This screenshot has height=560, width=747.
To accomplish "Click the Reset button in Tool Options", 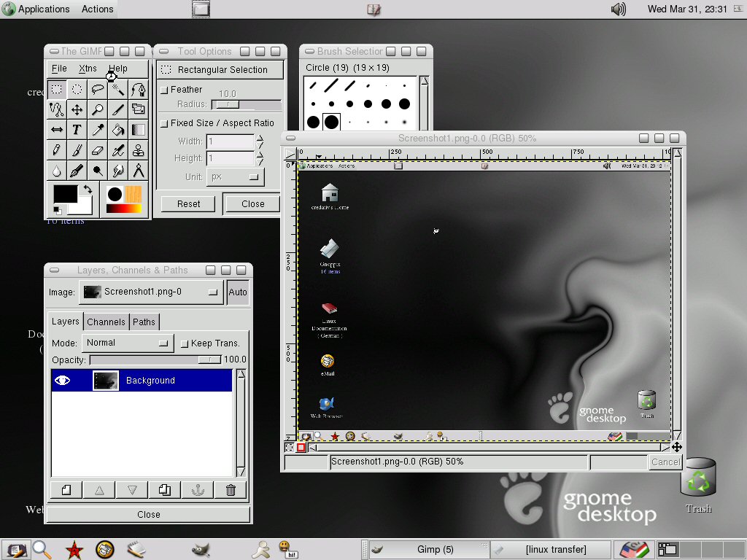I will coord(188,204).
